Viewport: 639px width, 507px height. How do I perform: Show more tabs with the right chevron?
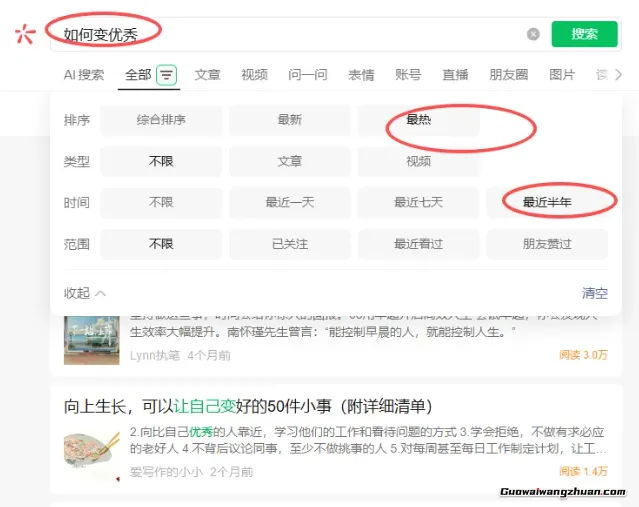coord(619,75)
